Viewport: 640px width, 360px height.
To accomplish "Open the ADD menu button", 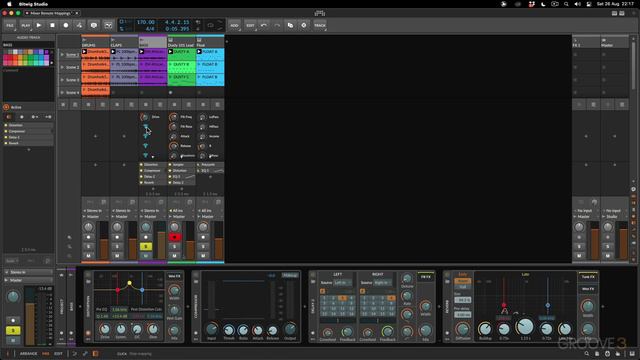I will click(x=234, y=25).
